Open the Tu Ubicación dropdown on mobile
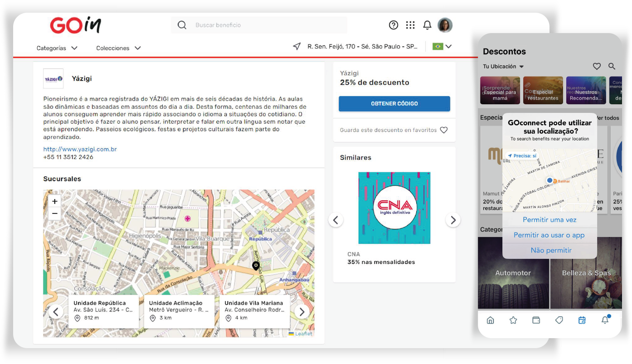This screenshot has height=364, width=632. pos(503,67)
